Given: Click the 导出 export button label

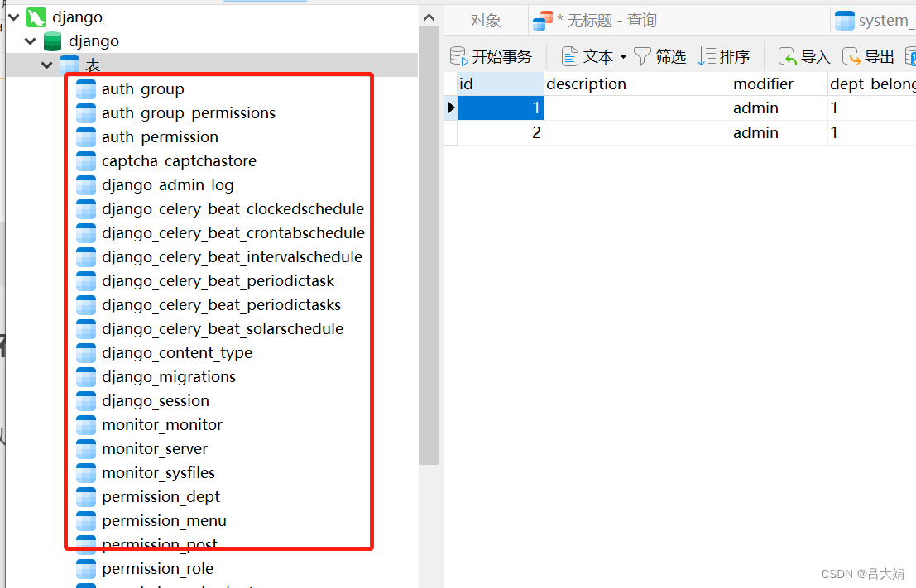Looking at the screenshot, I should 880,56.
